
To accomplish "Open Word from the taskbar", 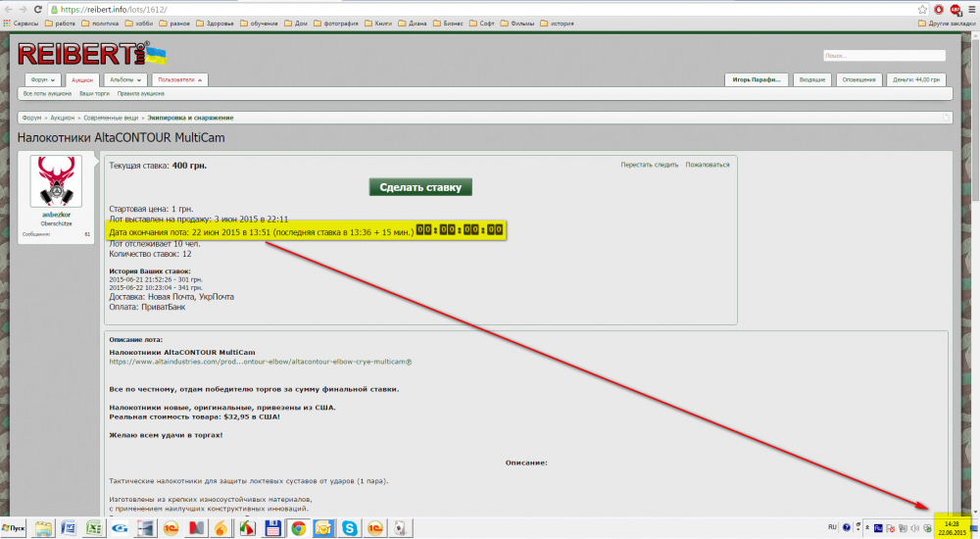I will click(x=69, y=529).
